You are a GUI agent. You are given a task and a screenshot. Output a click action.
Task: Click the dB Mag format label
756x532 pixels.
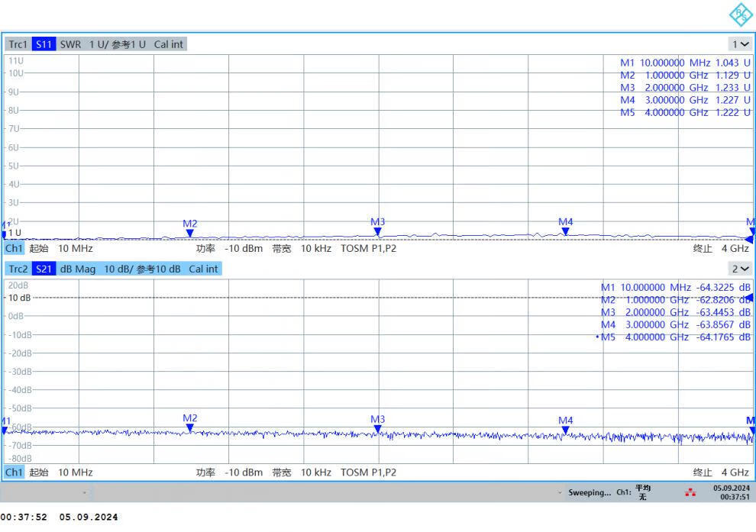78,269
